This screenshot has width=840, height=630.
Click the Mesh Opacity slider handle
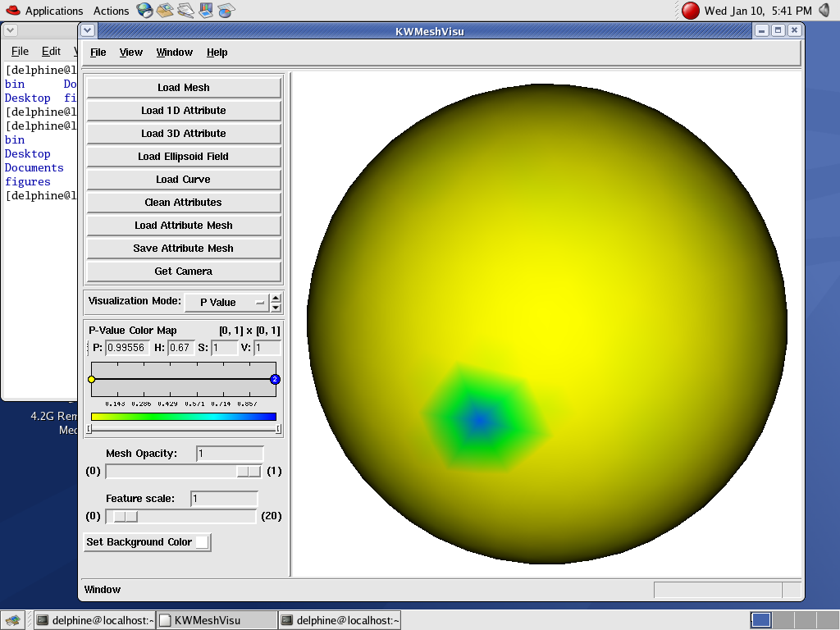(248, 472)
